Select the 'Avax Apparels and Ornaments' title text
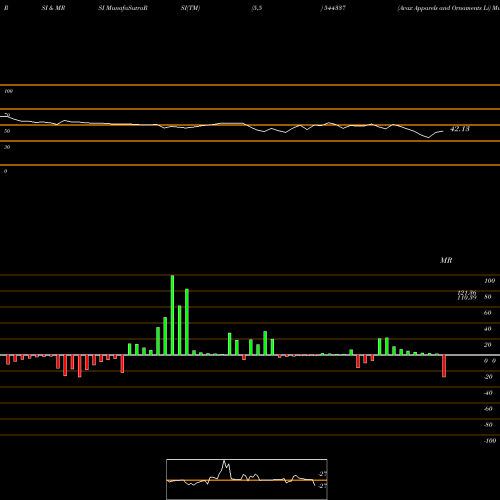 tap(440, 8)
